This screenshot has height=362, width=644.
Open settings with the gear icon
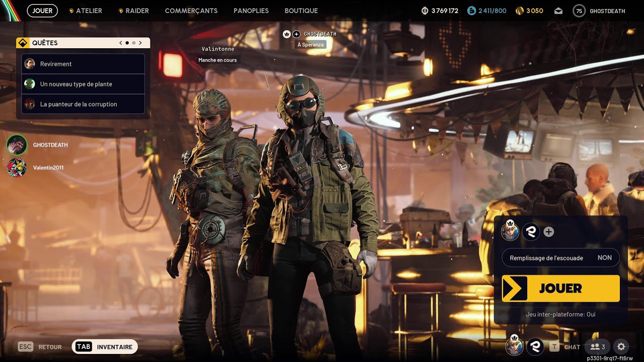621,347
